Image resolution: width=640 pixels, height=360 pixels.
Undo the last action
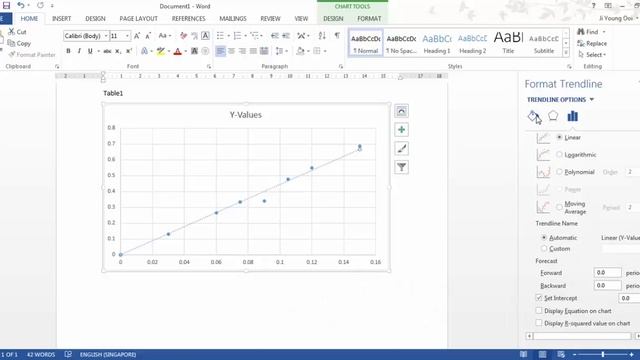tap(21, 5)
